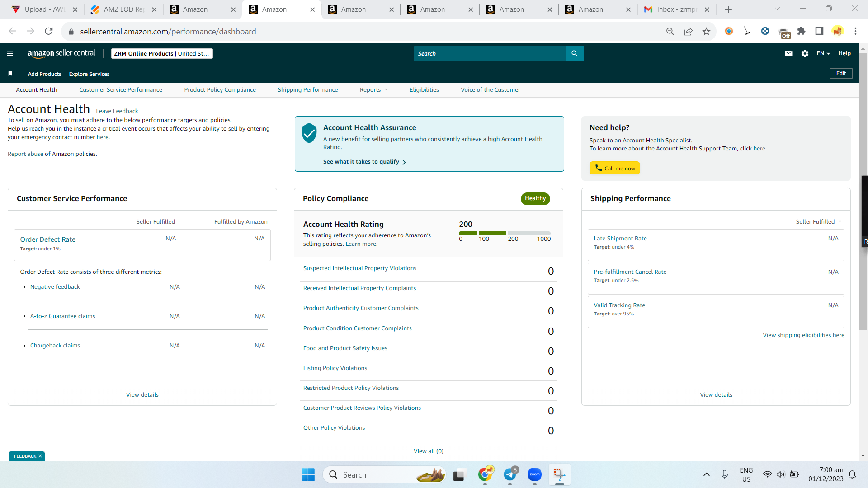868x488 pixels.
Task: Click the microphone icon in the tray
Action: click(x=725, y=474)
